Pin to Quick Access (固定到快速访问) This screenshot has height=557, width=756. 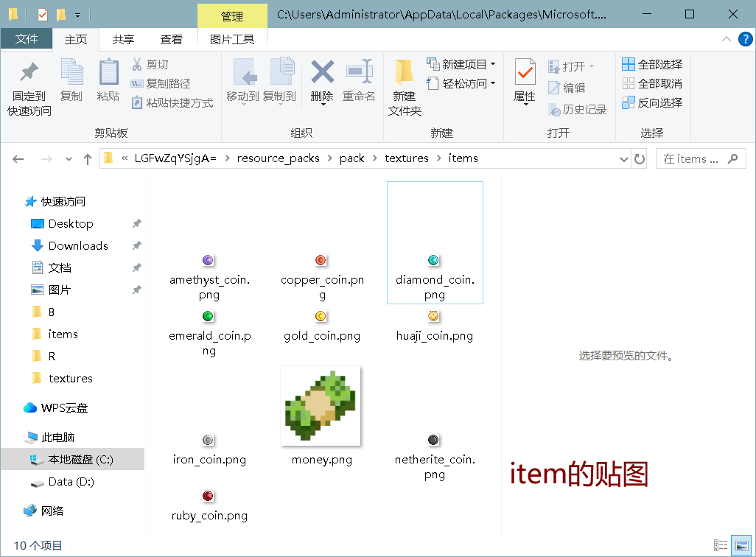point(29,88)
